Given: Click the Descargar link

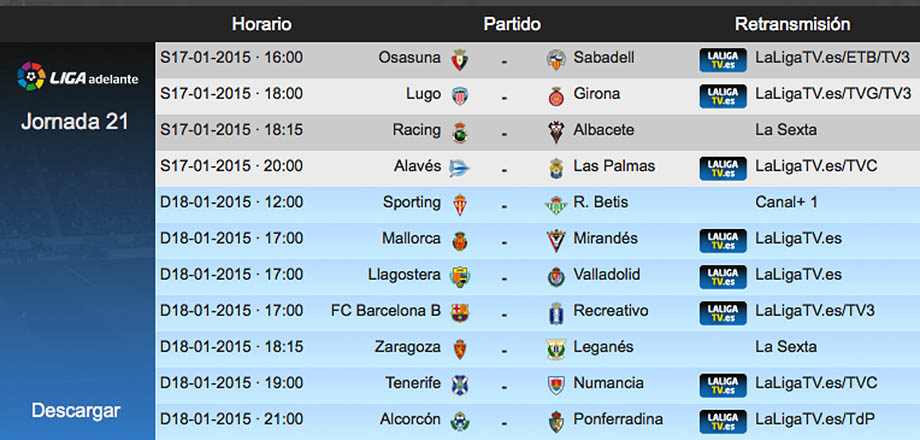Looking at the screenshot, I should [76, 411].
